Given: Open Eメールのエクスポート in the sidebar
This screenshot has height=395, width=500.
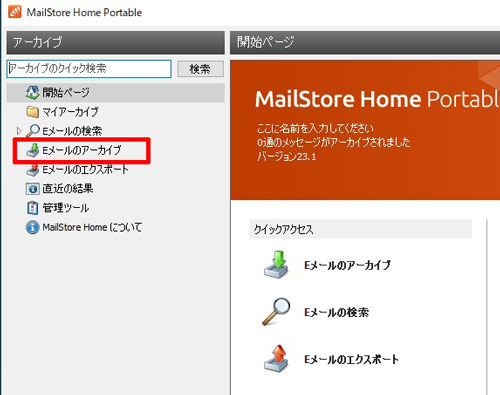Looking at the screenshot, I should click(x=85, y=170).
